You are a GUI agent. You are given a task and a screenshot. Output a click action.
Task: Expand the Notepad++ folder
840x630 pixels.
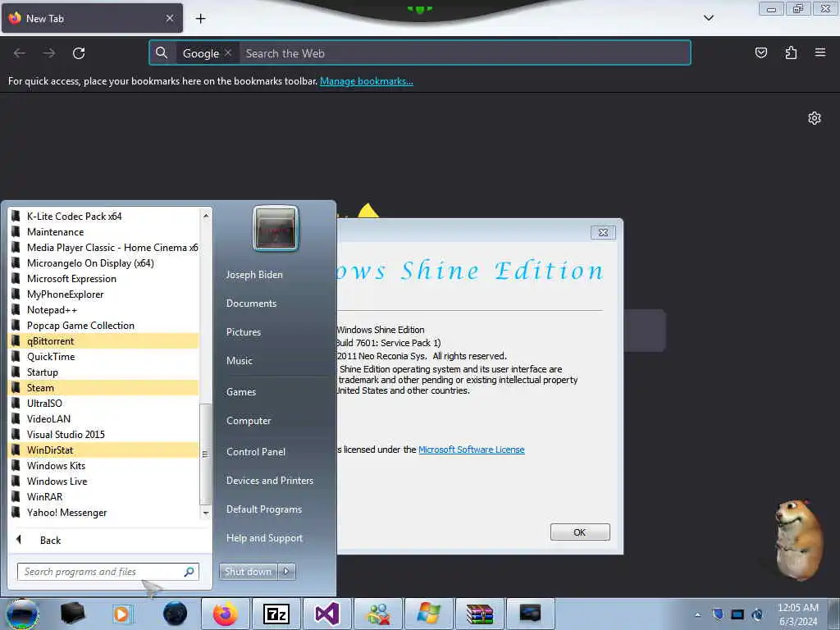(x=103, y=310)
